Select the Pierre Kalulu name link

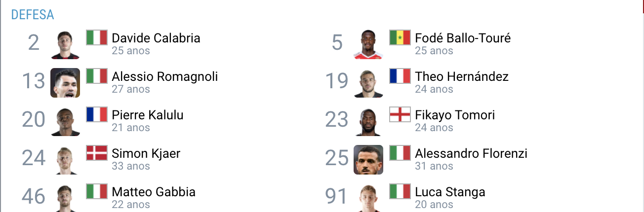pos(148,115)
